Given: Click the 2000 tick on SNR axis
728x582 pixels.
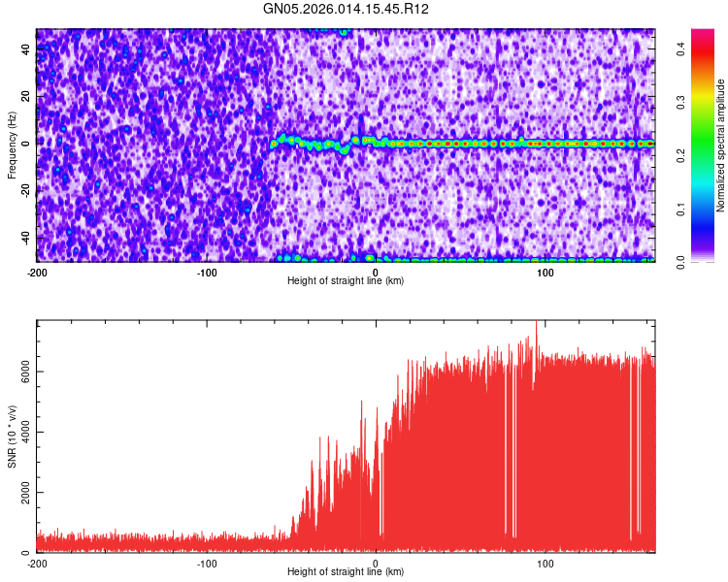Looking at the screenshot, I should click(x=21, y=493).
